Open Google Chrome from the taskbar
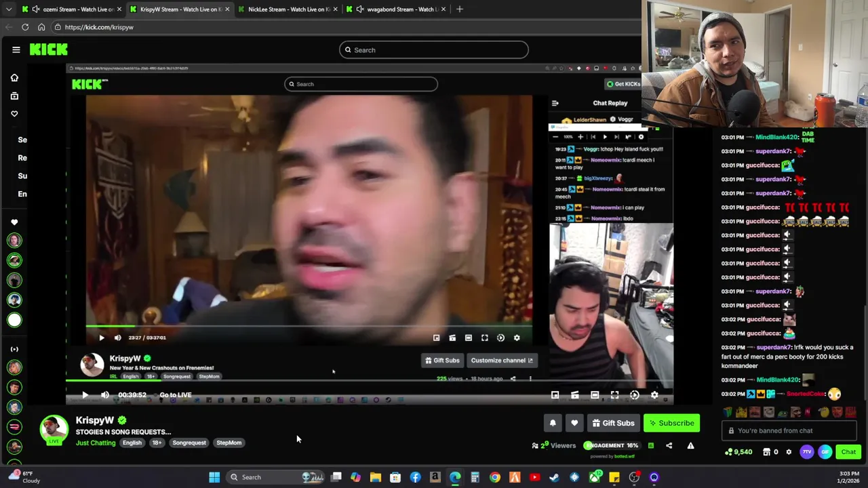The width and height of the screenshot is (868, 488). pyautogui.click(x=495, y=477)
